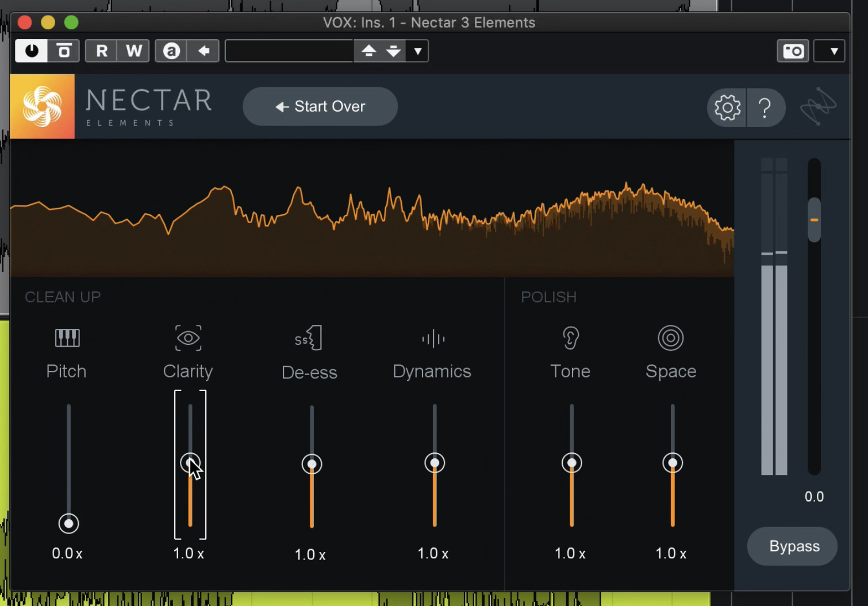Click the De-ess label

[x=309, y=373]
